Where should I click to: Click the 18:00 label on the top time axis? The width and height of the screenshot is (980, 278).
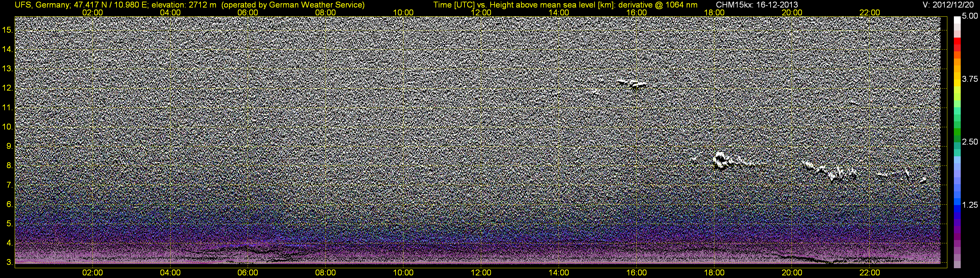[x=714, y=12]
